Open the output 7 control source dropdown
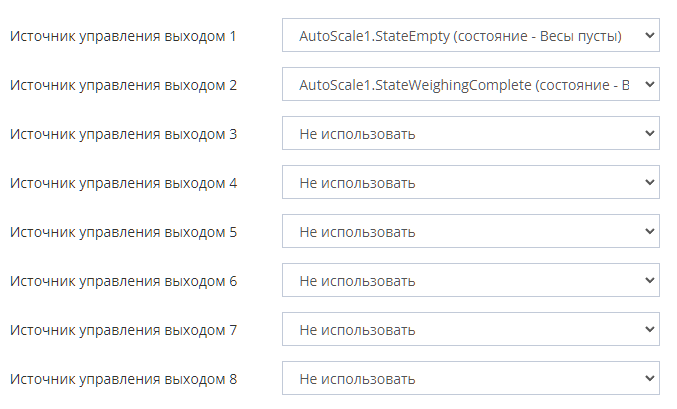This screenshot has height=409, width=677. (470, 330)
